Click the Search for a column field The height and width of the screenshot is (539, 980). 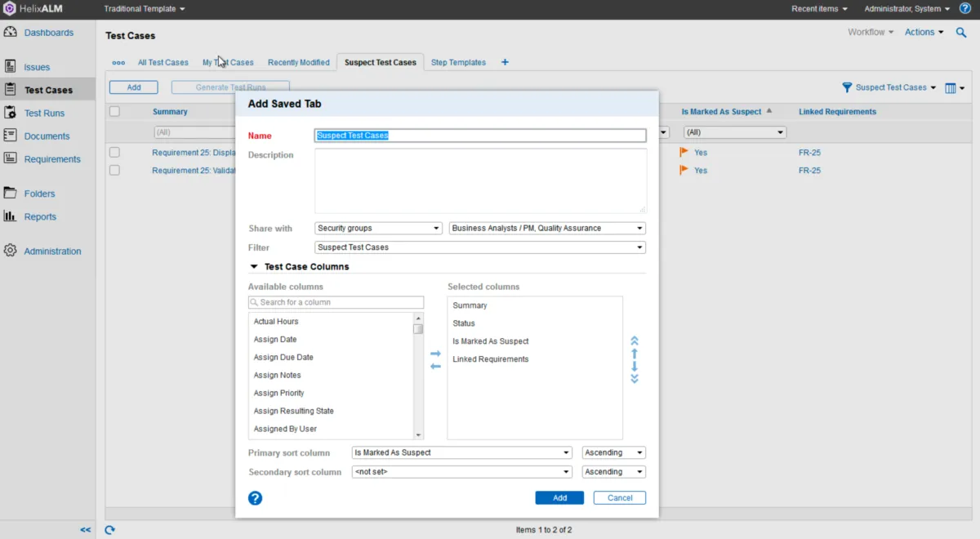click(336, 302)
